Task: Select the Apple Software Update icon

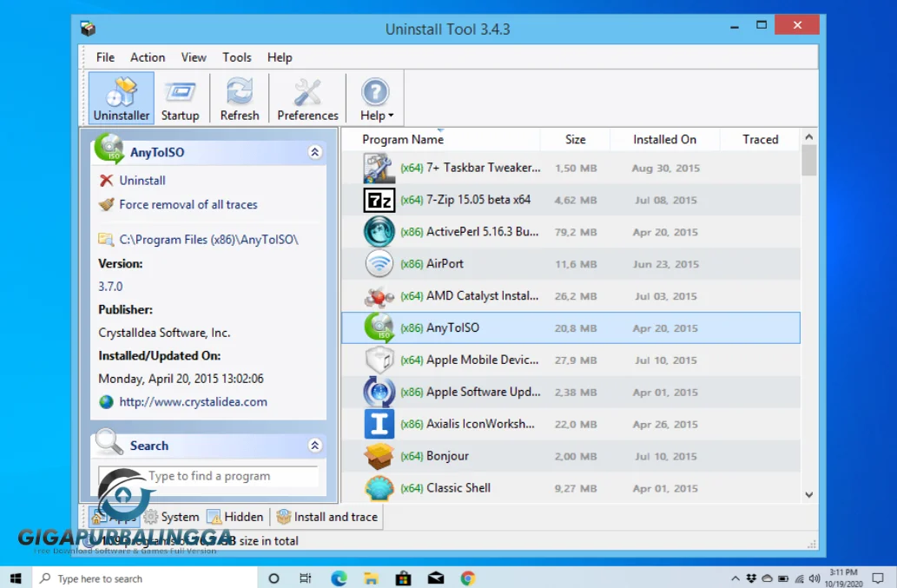Action: pos(379,392)
